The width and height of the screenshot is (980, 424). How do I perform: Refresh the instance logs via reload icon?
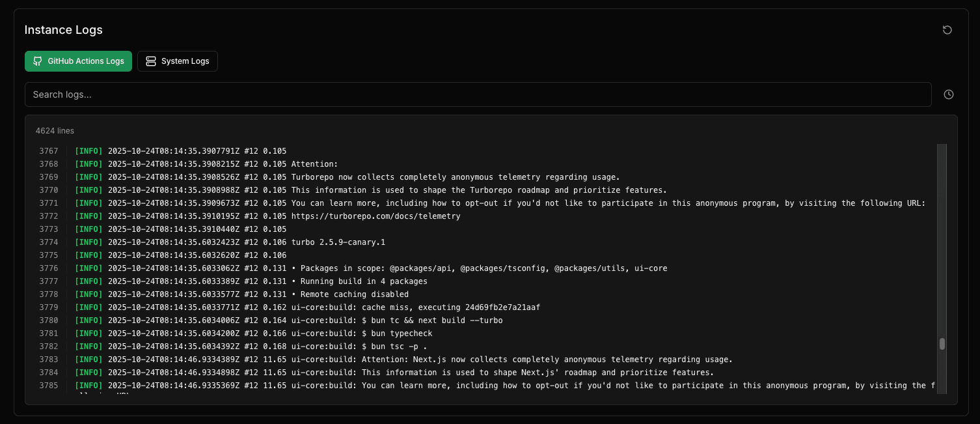(947, 29)
